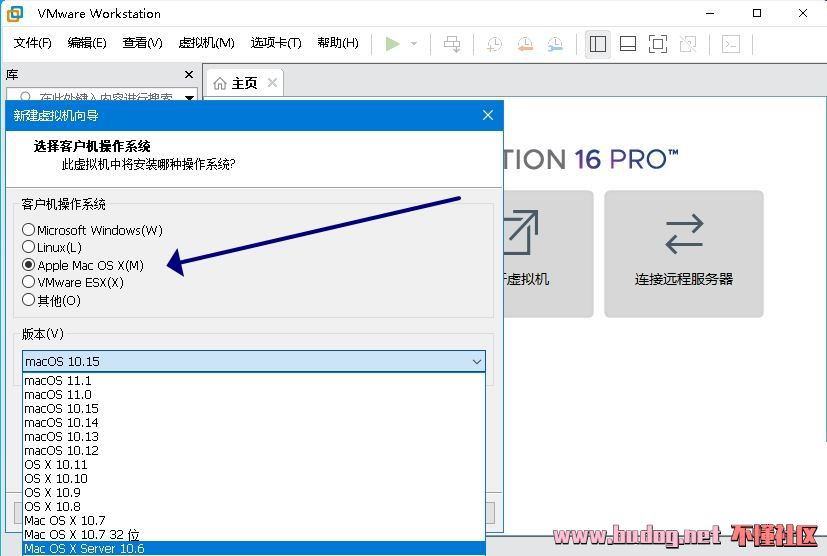Choose OS X 10.10 from version list
This screenshot has height=556, width=827.
click(x=254, y=478)
